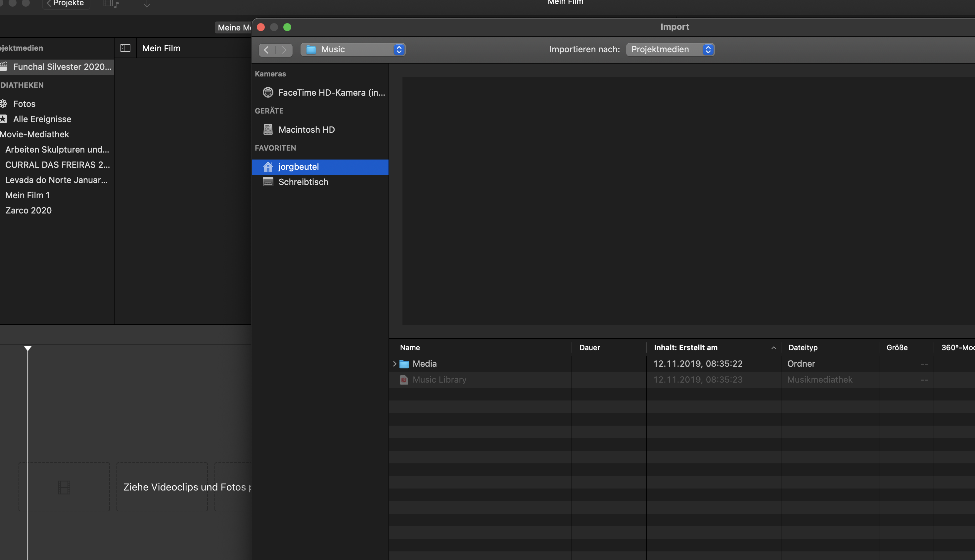Click the navigate forward arrow button

[x=284, y=50]
